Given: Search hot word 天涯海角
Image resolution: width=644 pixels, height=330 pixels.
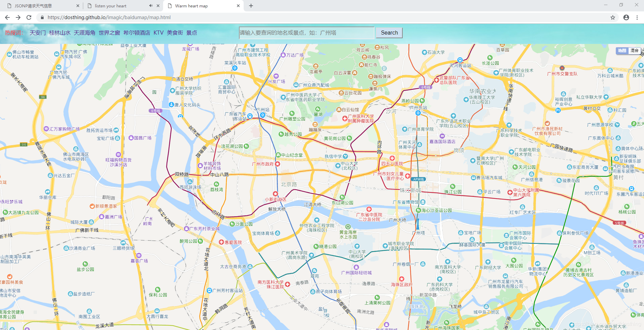Looking at the screenshot, I should 85,33.
